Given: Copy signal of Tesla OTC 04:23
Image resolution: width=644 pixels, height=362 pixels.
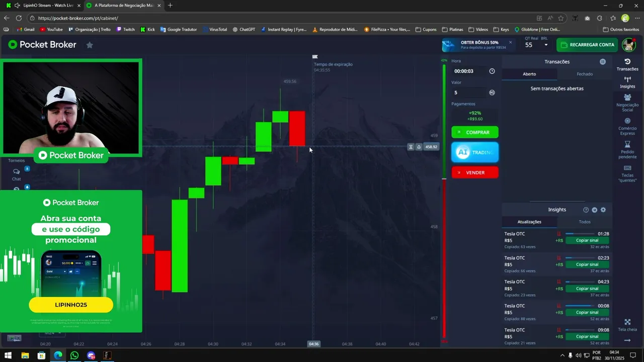Looking at the screenshot, I should point(587,289).
